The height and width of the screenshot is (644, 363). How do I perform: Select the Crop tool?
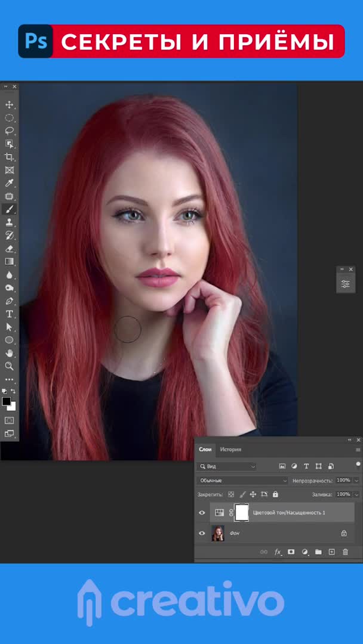[10, 157]
